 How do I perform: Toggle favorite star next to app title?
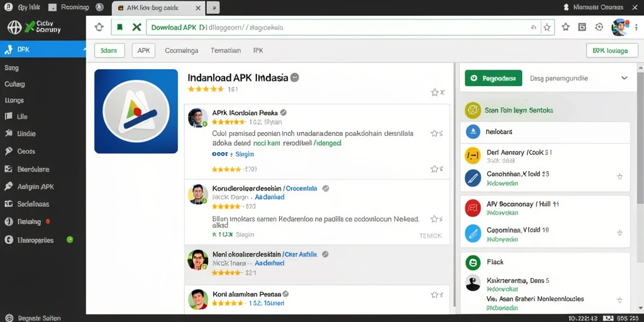[x=435, y=92]
